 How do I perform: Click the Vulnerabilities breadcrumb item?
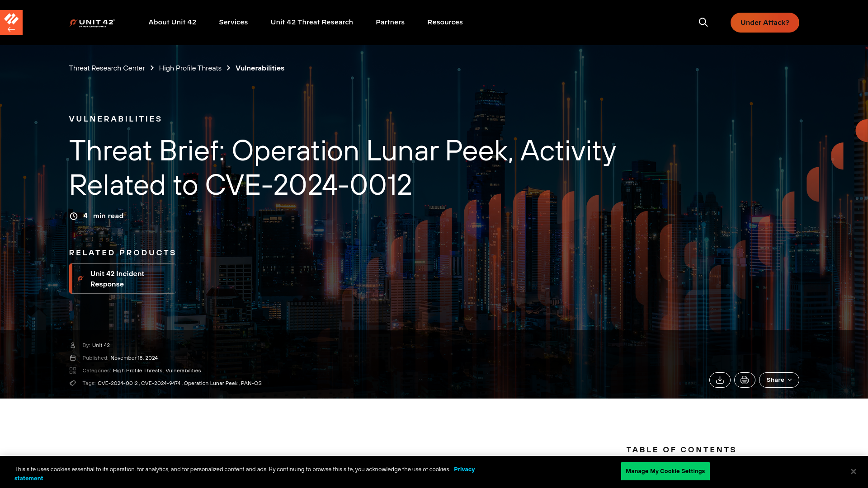[260, 68]
